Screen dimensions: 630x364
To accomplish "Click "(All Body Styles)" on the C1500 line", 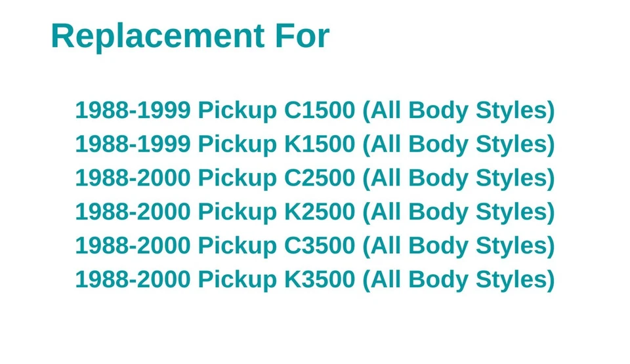I will pos(458,110).
